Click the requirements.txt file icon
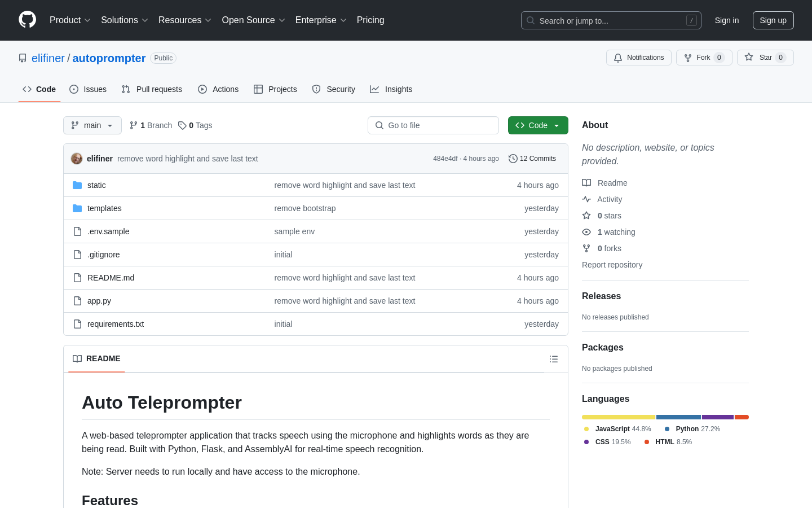The width and height of the screenshot is (812, 508). point(77,324)
